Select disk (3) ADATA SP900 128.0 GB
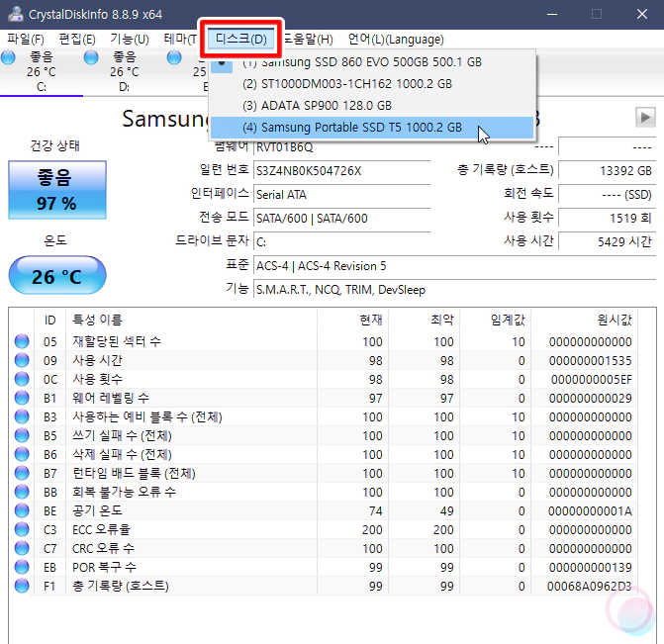664x644 pixels. (372, 106)
